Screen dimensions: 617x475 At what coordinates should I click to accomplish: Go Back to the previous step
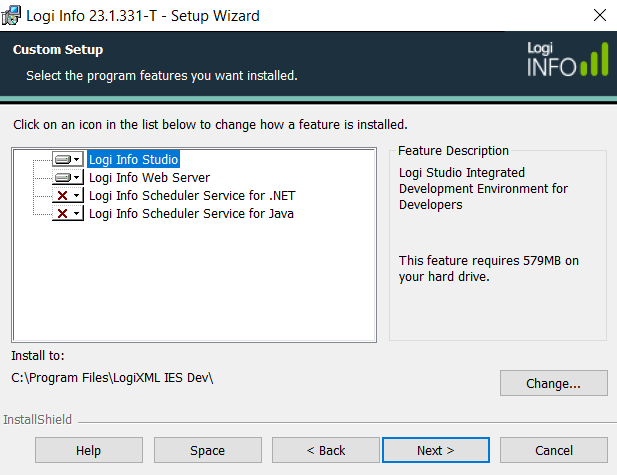[326, 450]
